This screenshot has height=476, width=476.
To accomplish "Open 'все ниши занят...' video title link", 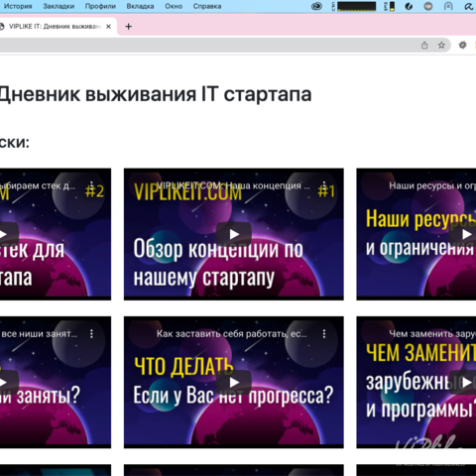I will tap(39, 334).
